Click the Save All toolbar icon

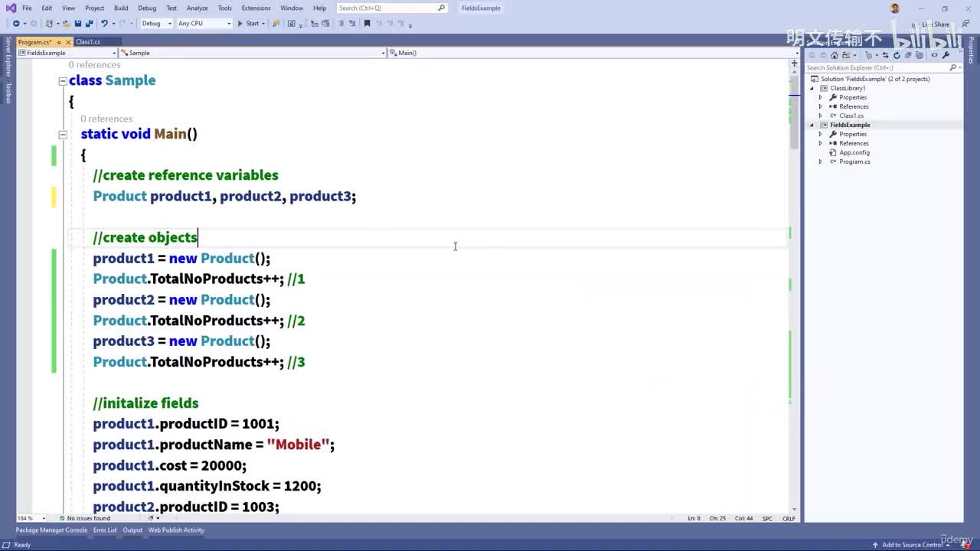pos(89,24)
